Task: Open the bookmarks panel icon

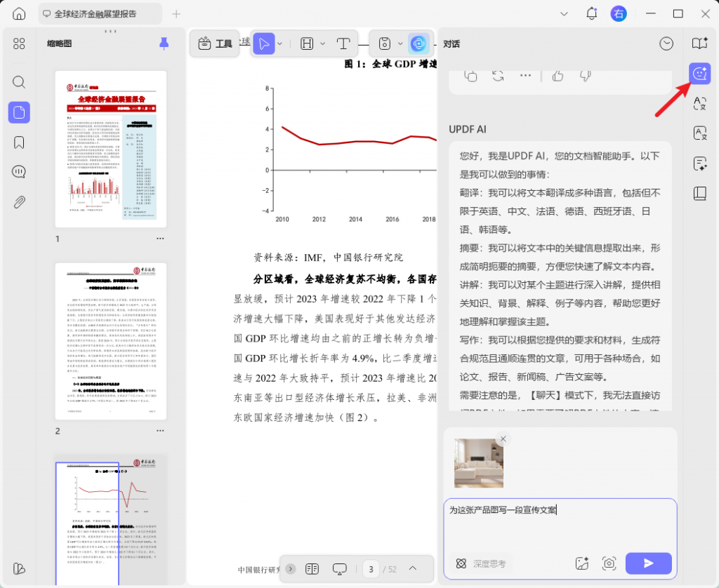Action: [x=19, y=142]
